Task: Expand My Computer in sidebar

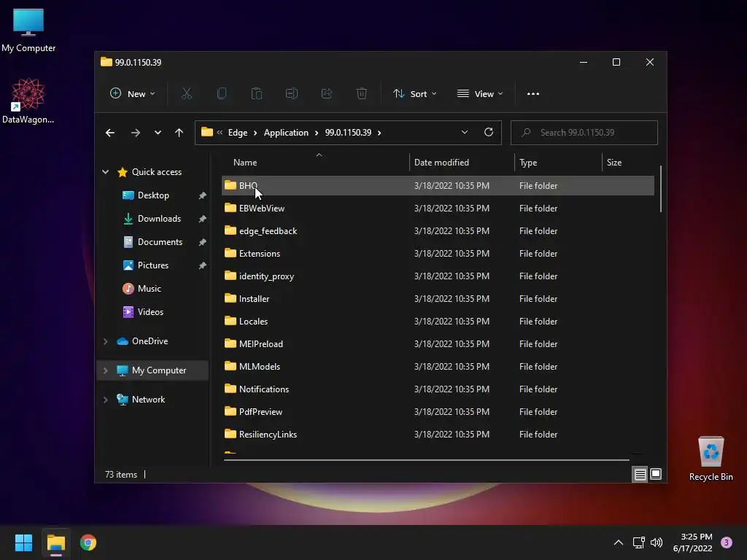Action: tap(105, 370)
